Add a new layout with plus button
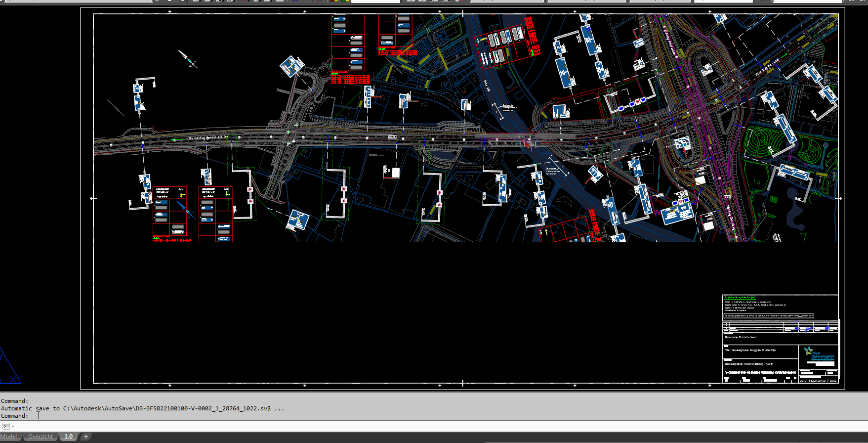This screenshot has height=443, width=868. click(86, 437)
